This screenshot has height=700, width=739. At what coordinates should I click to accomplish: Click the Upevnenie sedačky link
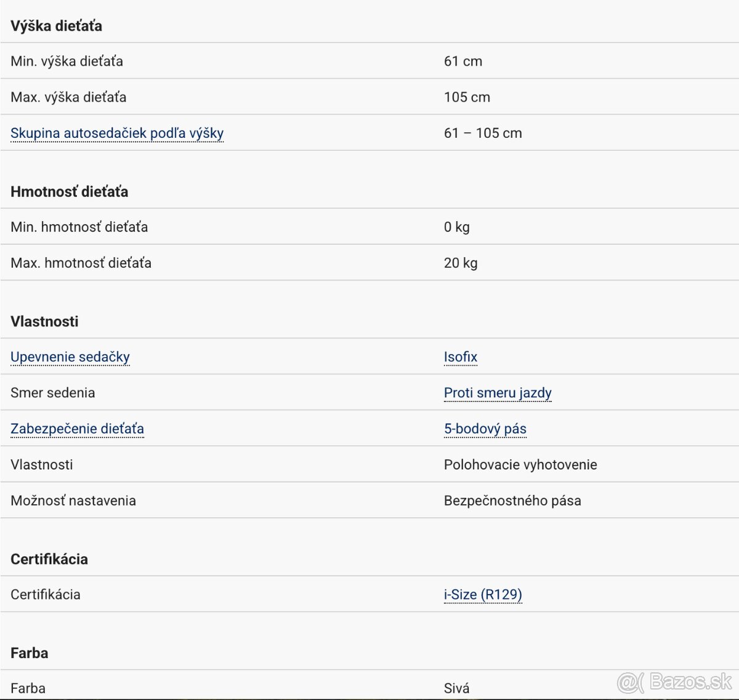pos(70,357)
